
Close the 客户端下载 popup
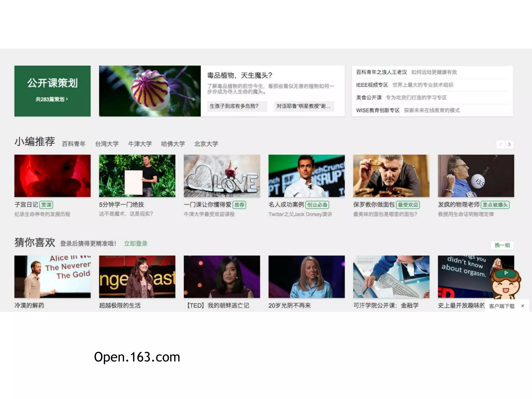[x=523, y=306]
